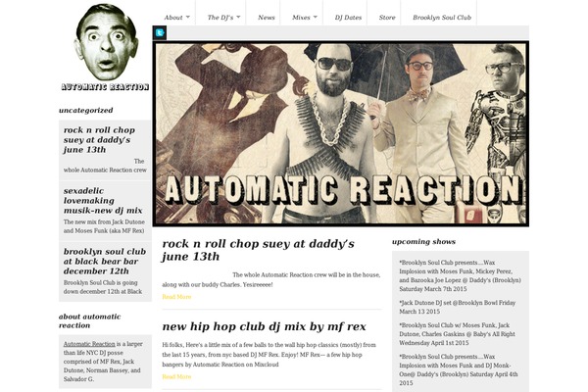Go to DJ Dates page
Viewport: 588px width, 392px height.
point(348,18)
